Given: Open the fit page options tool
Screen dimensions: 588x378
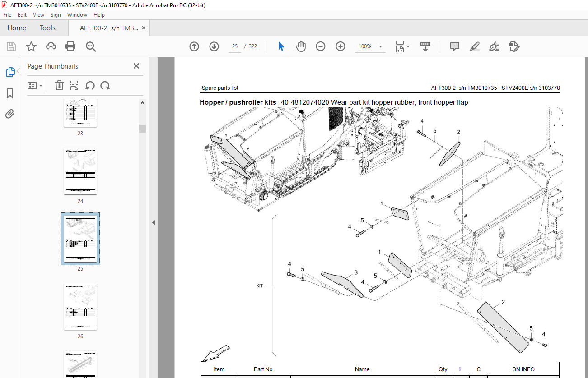Looking at the screenshot, I should click(402, 46).
